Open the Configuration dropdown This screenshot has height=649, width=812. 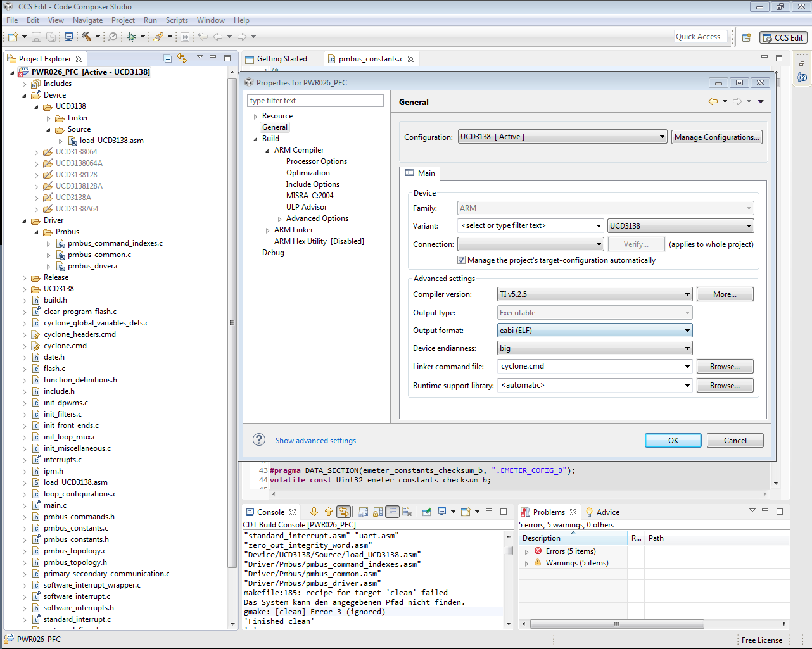click(562, 137)
